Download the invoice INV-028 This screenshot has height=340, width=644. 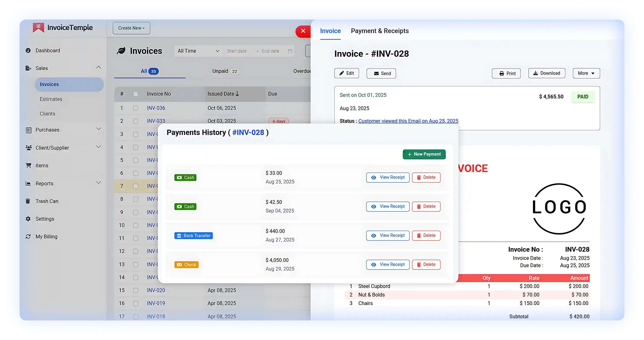click(547, 73)
